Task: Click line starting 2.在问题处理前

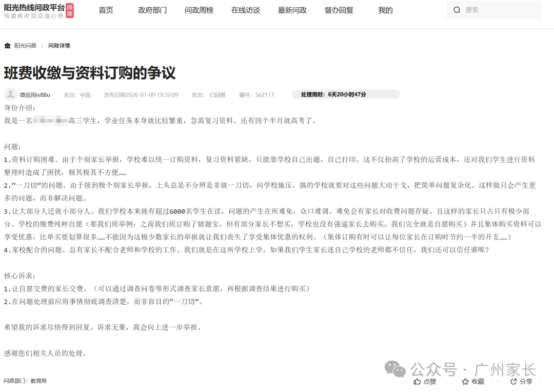Action: (x=104, y=302)
